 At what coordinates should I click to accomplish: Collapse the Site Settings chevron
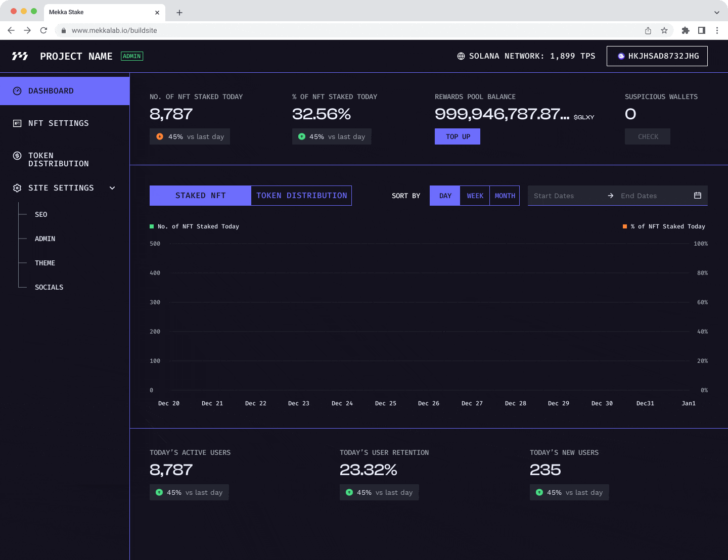point(112,188)
